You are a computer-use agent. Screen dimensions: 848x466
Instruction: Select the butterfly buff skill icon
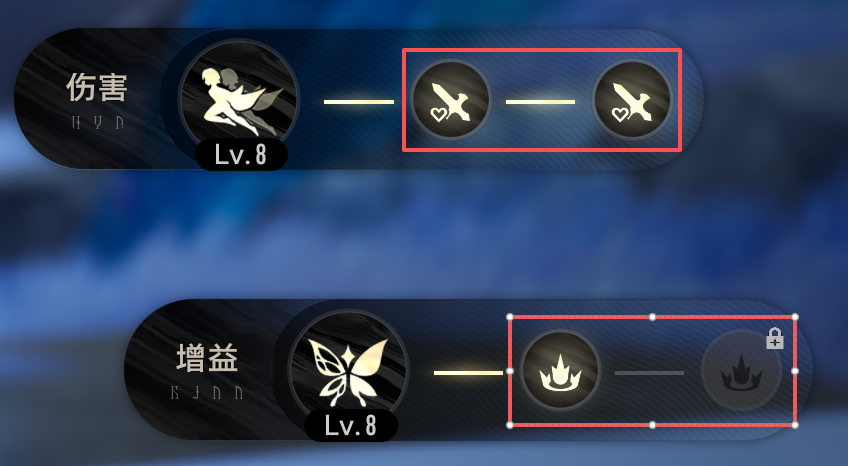click(348, 370)
